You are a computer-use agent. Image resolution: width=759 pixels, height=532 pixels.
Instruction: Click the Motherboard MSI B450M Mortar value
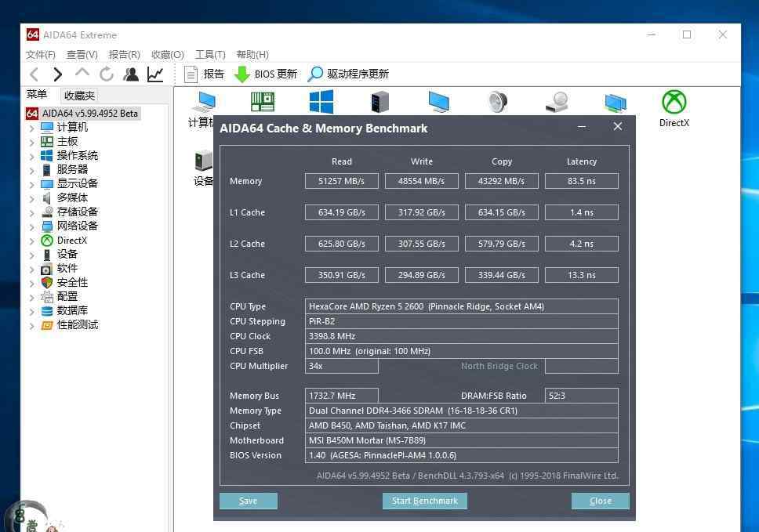click(x=461, y=440)
